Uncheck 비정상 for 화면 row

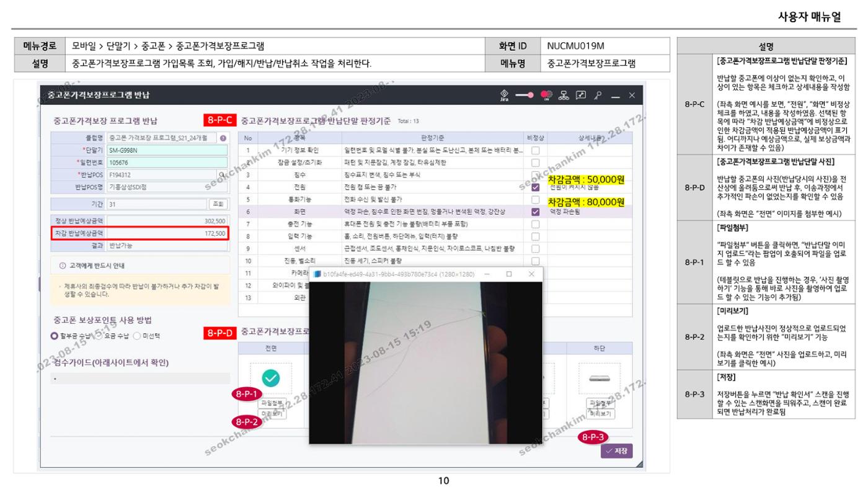535,212
